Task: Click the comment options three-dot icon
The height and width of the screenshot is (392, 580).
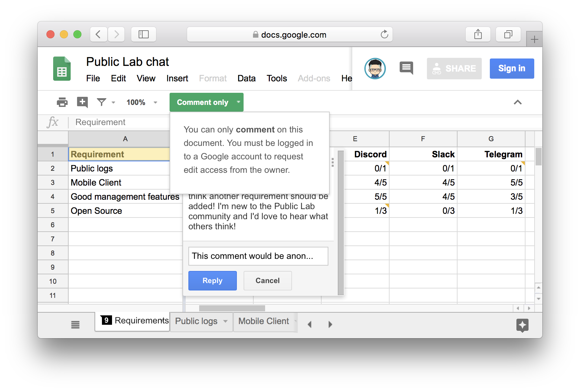Action: [332, 162]
